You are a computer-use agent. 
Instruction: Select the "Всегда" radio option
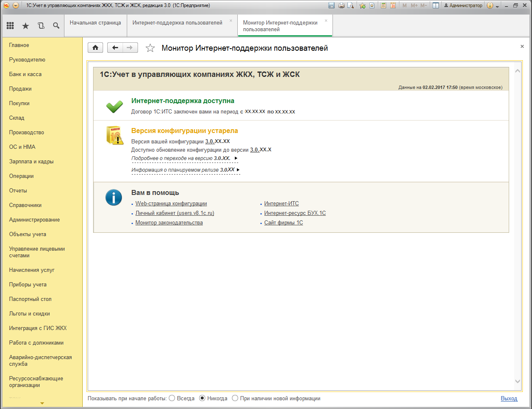[x=172, y=398]
